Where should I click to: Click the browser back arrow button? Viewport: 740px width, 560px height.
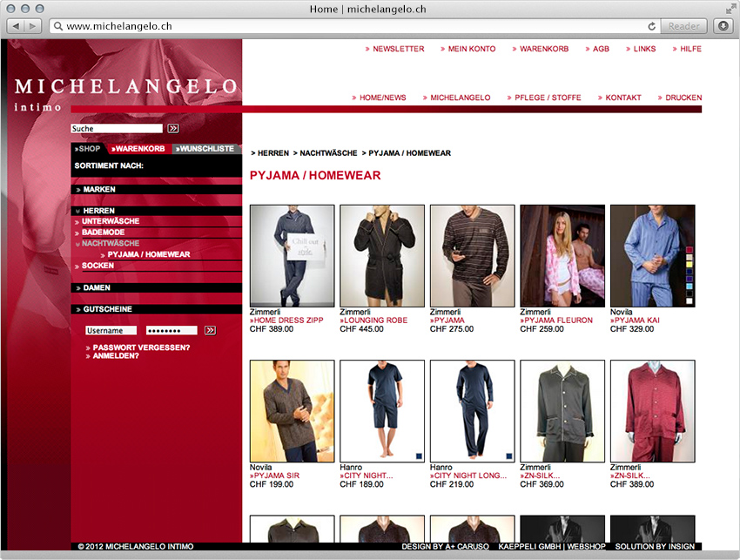16,26
